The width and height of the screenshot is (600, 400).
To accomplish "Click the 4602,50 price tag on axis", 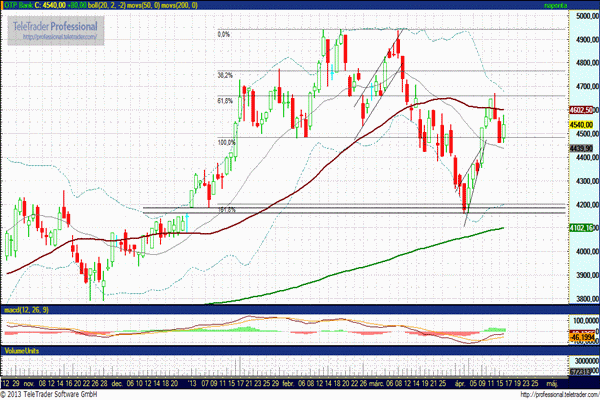I will tap(583, 110).
